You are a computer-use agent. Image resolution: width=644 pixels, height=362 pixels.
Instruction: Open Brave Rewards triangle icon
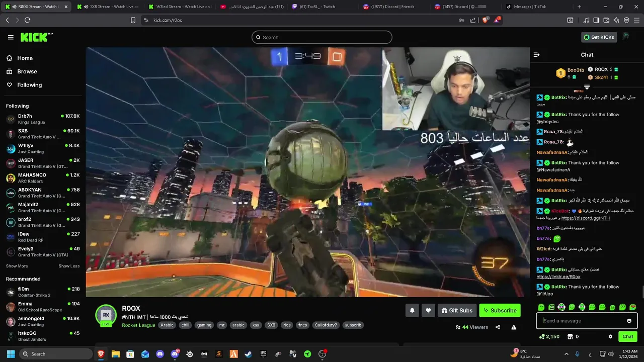pyautogui.click(x=497, y=20)
